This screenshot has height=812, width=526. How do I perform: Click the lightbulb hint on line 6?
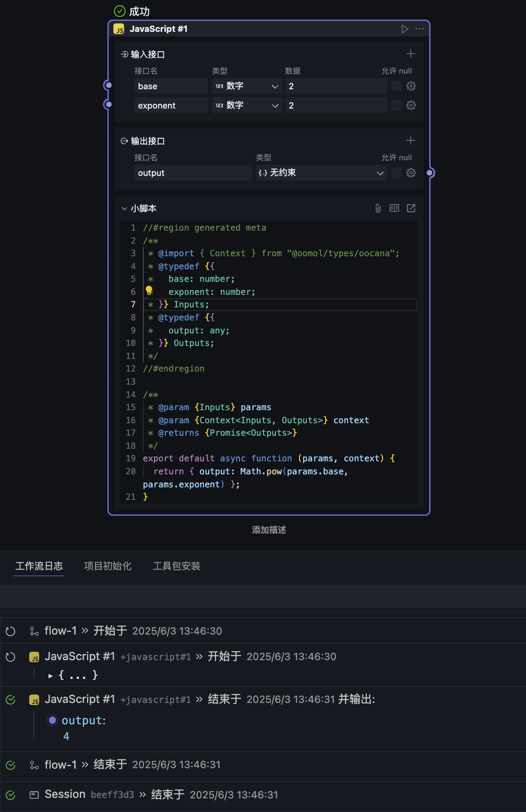(x=149, y=290)
